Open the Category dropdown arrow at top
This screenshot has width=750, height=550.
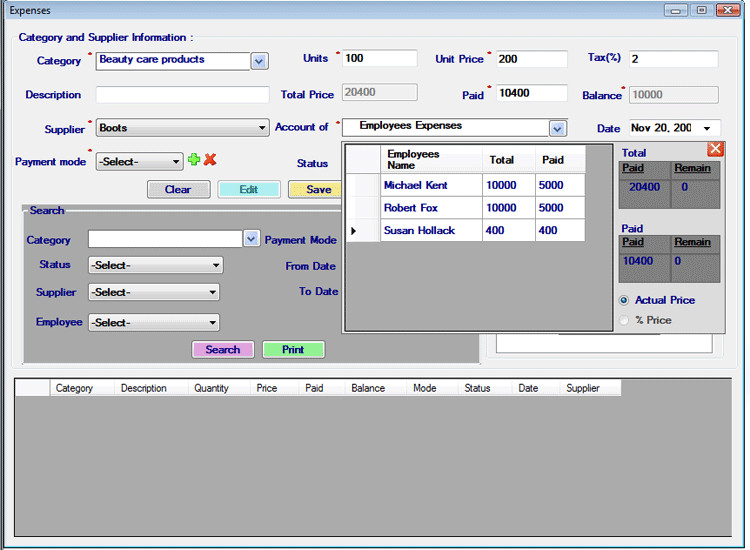coord(259,61)
